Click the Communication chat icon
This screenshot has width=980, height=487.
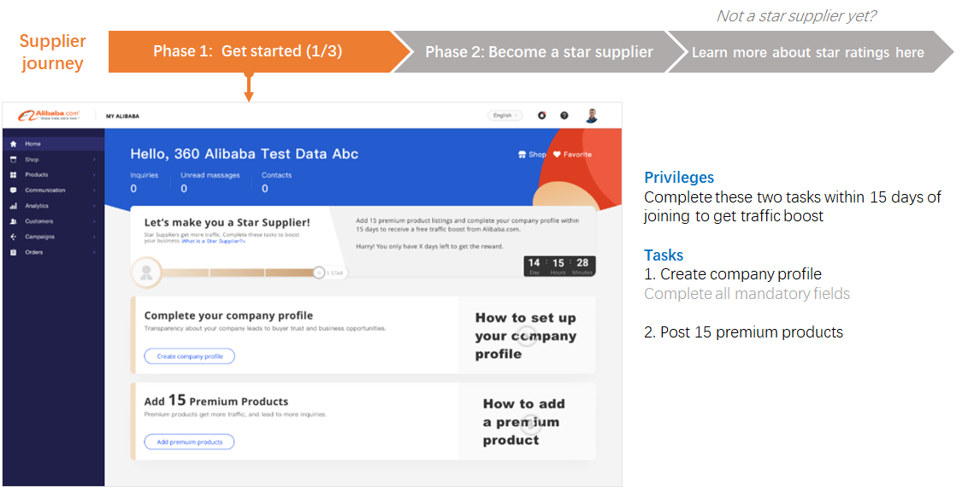point(13,191)
